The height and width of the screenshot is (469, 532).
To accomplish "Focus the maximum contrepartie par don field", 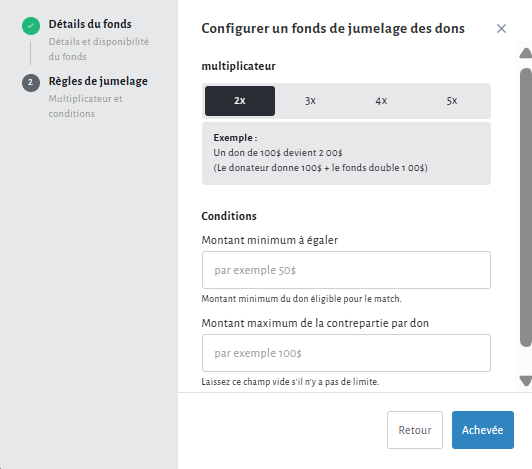I will [346, 353].
